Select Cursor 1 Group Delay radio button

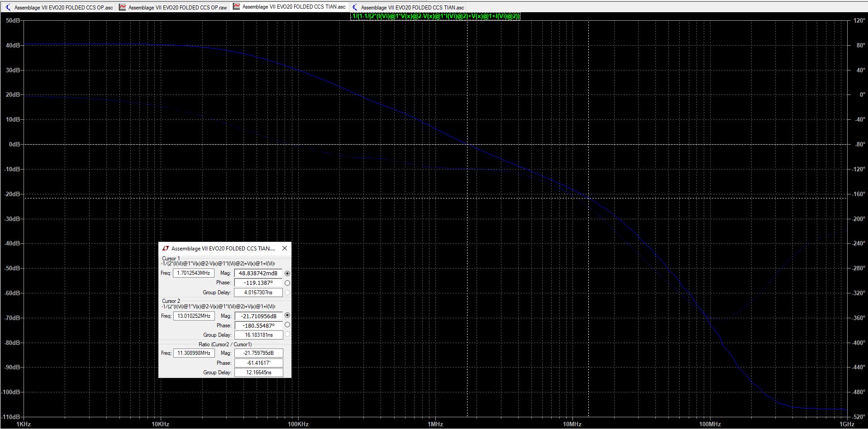pyautogui.click(x=287, y=292)
